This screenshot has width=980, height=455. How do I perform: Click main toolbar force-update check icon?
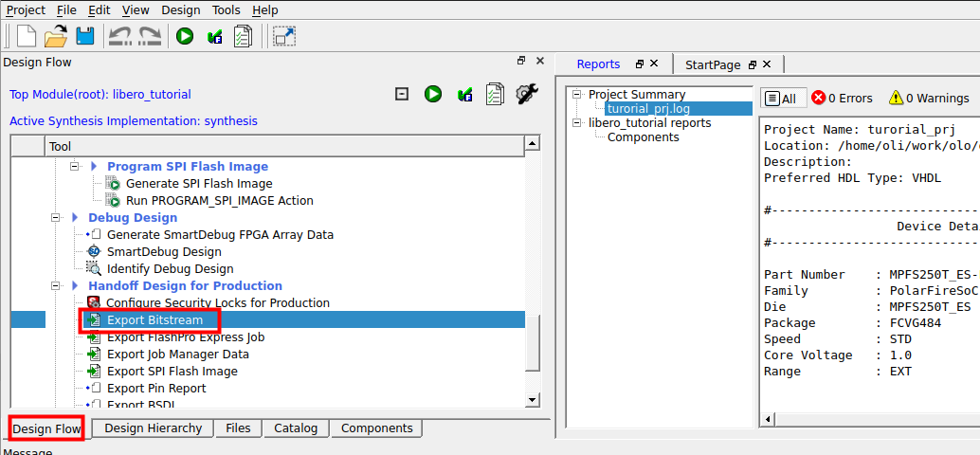pos(214,36)
